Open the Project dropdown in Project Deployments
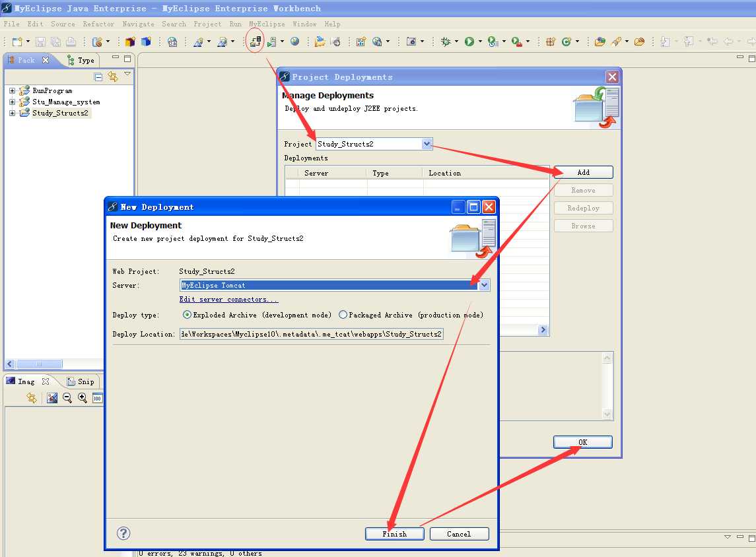Image resolution: width=756 pixels, height=557 pixels. point(427,144)
